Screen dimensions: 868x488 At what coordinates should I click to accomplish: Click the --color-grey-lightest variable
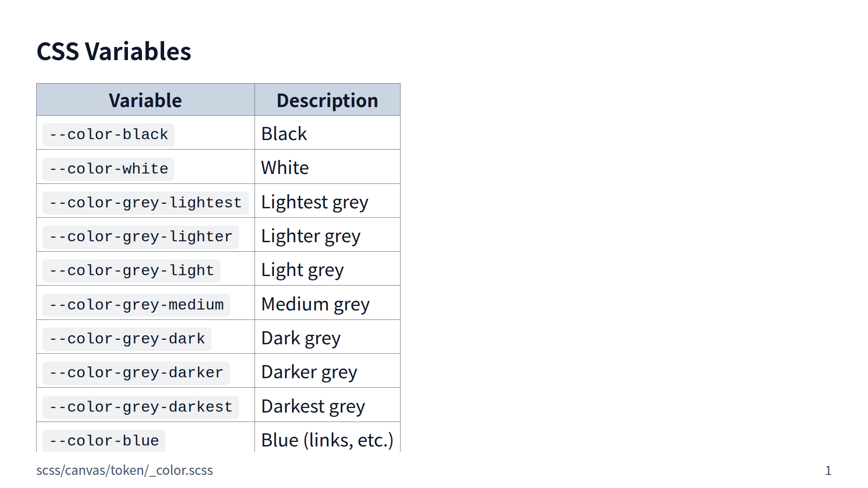click(x=145, y=203)
